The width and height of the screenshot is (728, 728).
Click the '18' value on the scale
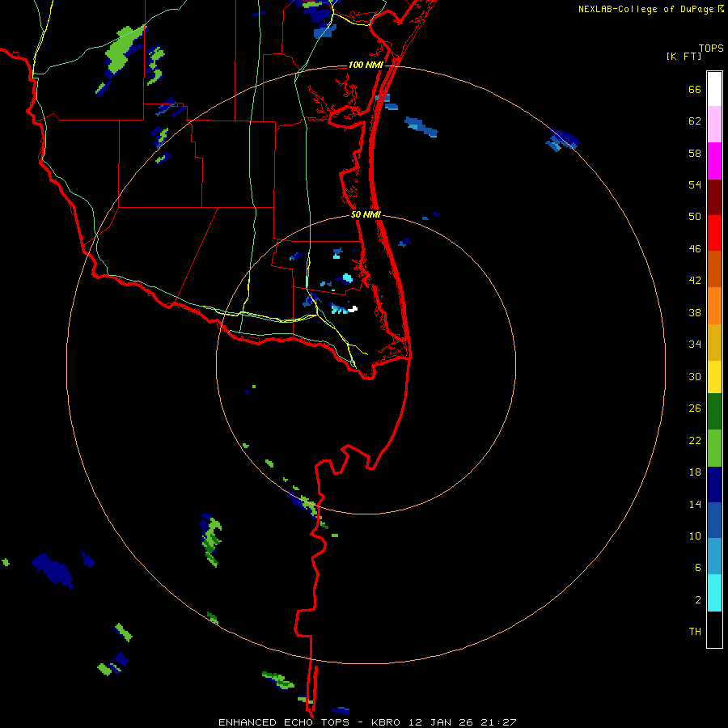click(x=695, y=472)
